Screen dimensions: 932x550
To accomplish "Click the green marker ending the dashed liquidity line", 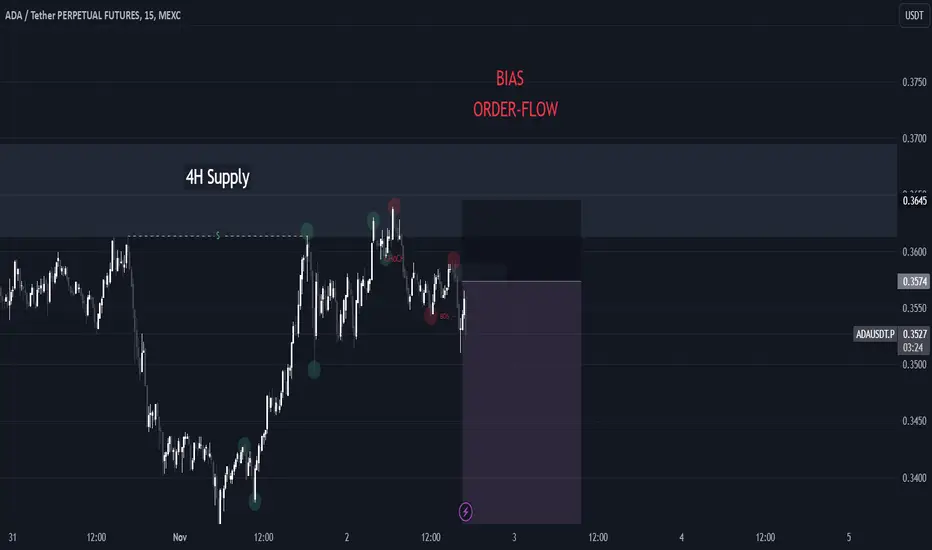I will click(x=307, y=231).
